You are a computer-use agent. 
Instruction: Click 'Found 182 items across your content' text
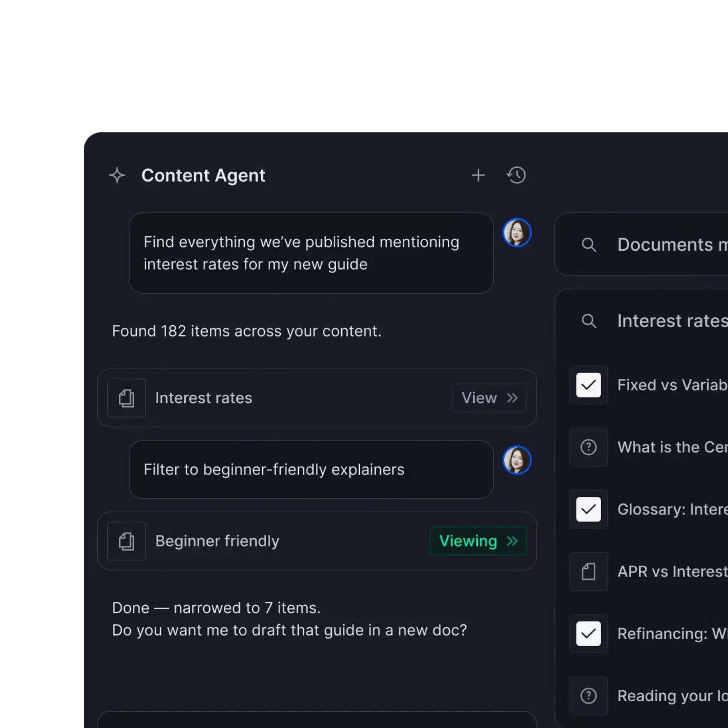[247, 331]
